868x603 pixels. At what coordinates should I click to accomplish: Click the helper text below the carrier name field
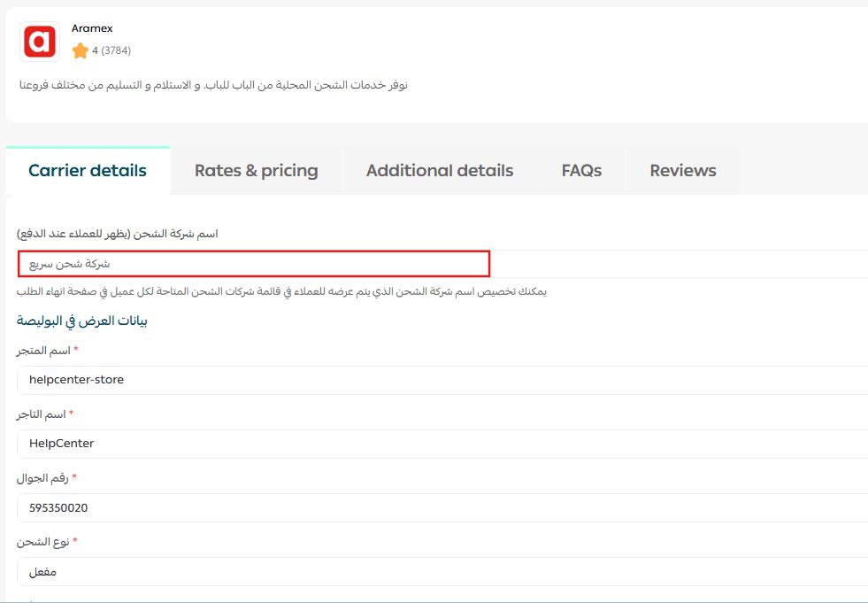(281, 291)
